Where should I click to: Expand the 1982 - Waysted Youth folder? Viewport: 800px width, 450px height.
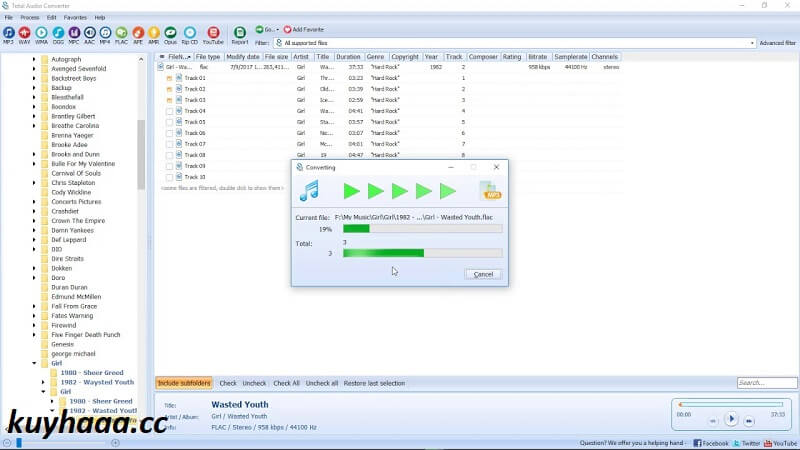[43, 382]
